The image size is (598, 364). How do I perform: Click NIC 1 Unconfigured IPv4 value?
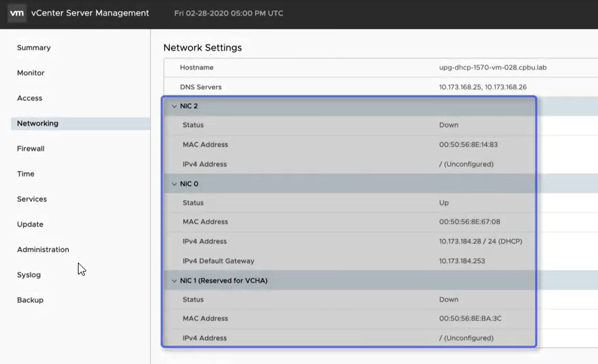coord(466,338)
